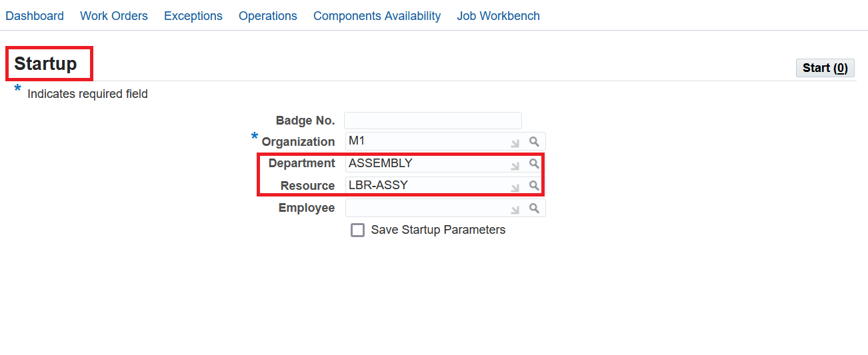
Task: Open the Department list arrow
Action: tap(515, 165)
